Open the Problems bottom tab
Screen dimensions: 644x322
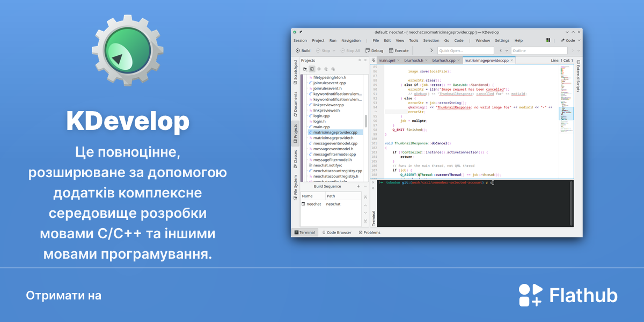369,232
